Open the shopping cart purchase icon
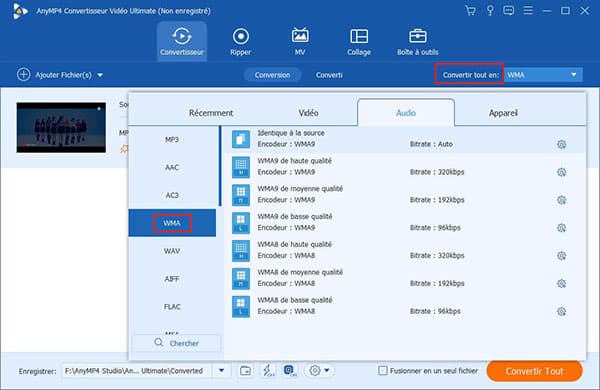Viewport: 600px width, 390px height. click(x=470, y=10)
